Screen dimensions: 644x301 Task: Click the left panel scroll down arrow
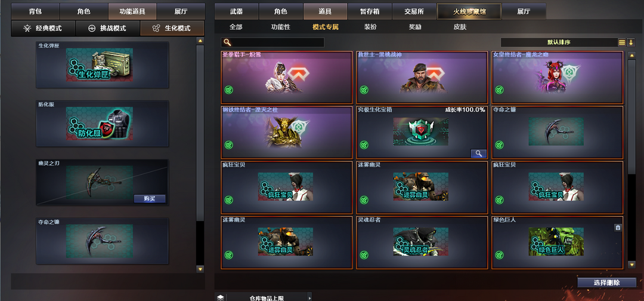click(x=200, y=269)
